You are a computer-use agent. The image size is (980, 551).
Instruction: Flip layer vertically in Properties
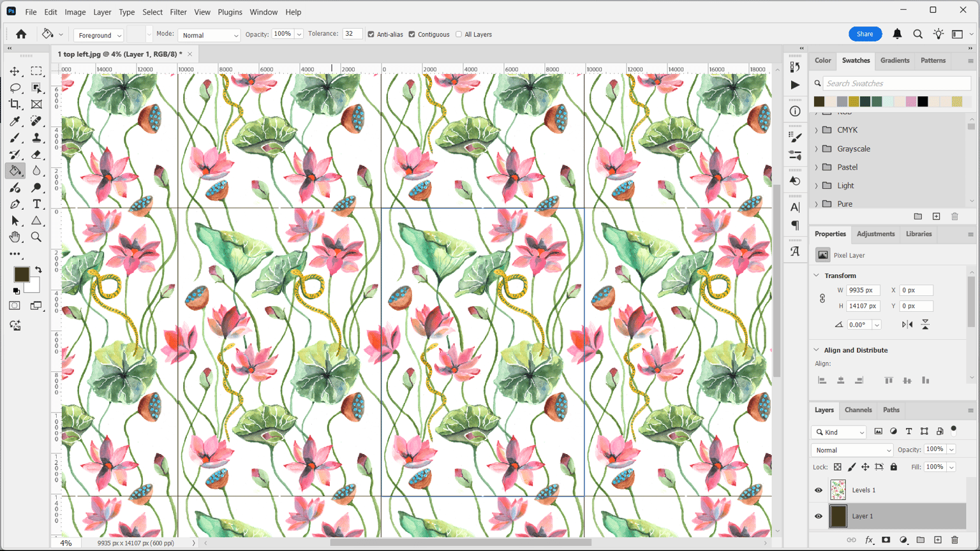[925, 325]
